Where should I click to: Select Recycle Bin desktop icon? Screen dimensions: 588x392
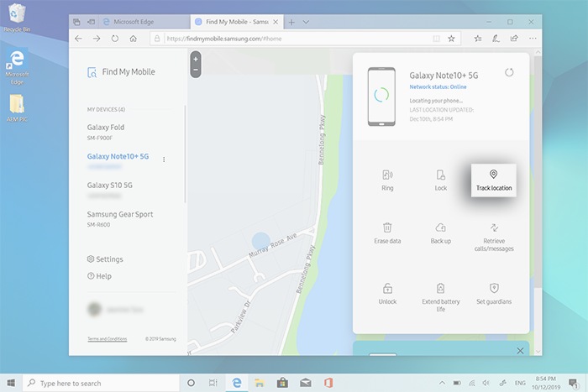[x=17, y=18]
